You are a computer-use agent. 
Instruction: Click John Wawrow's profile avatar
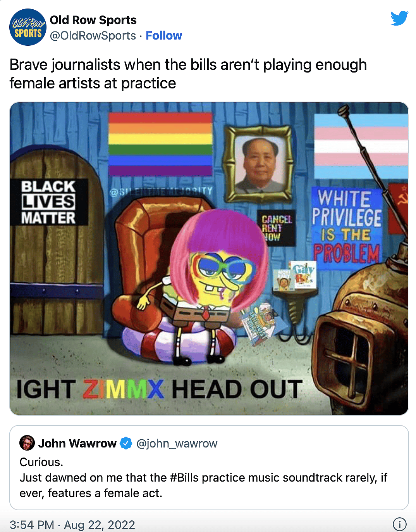point(27,443)
